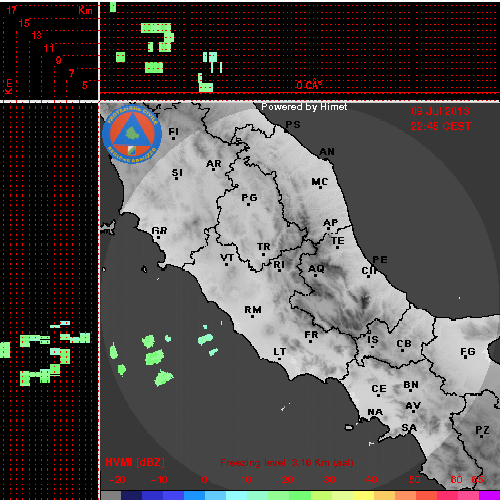Image resolution: width=500 pixels, height=500 pixels.
Task: Click the "50" dBZ scale value
Action: (414, 480)
